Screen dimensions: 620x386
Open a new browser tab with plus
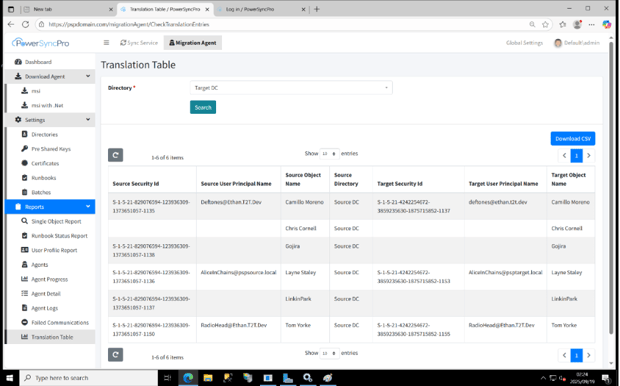click(317, 9)
